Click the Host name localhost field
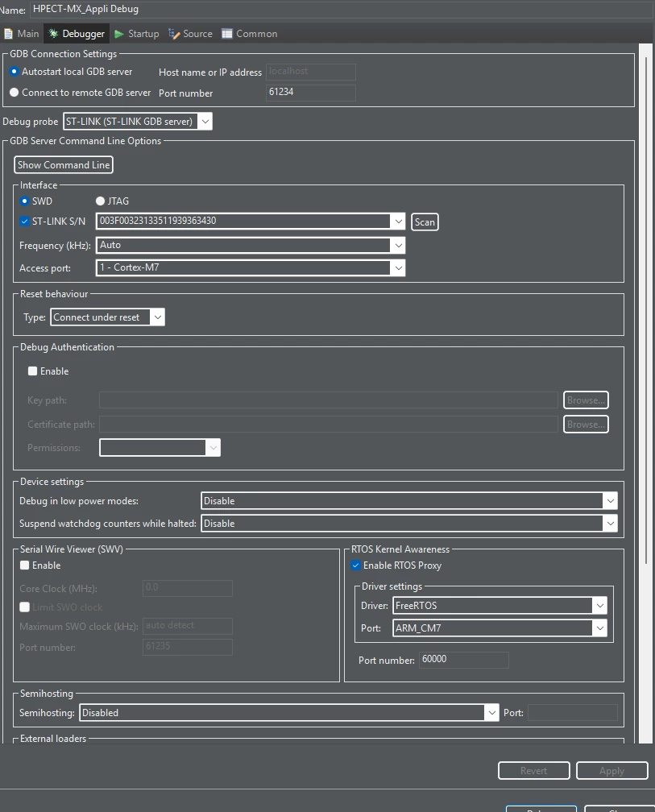 pos(311,72)
